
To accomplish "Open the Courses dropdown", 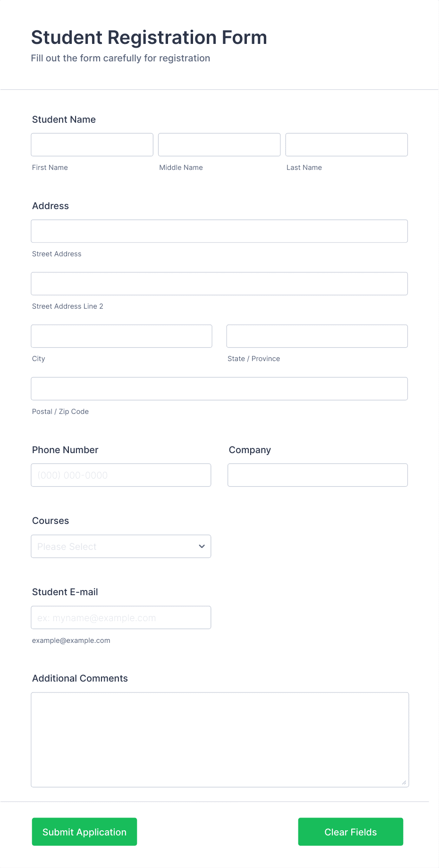I will pyautogui.click(x=121, y=546).
